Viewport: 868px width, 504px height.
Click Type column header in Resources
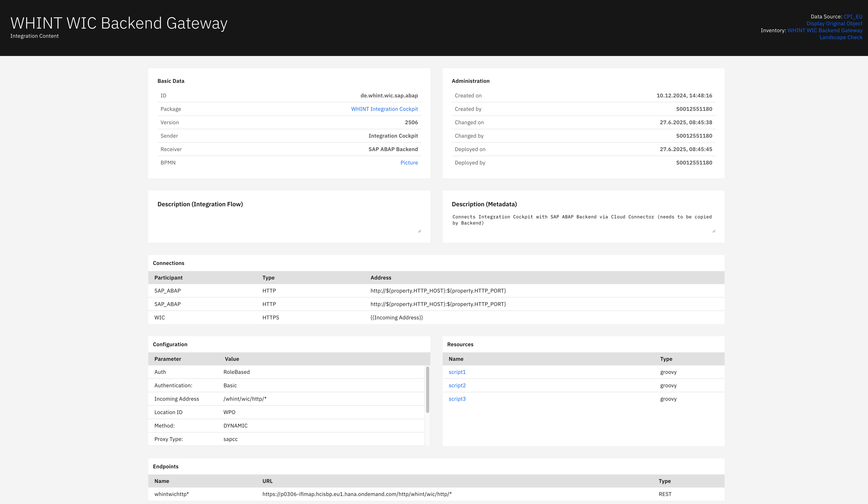point(666,359)
